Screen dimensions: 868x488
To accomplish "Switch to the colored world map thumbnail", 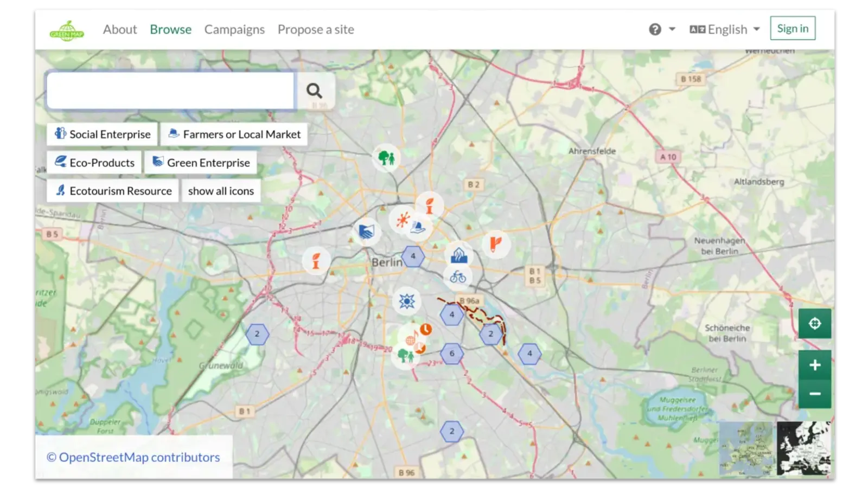I will (x=746, y=449).
